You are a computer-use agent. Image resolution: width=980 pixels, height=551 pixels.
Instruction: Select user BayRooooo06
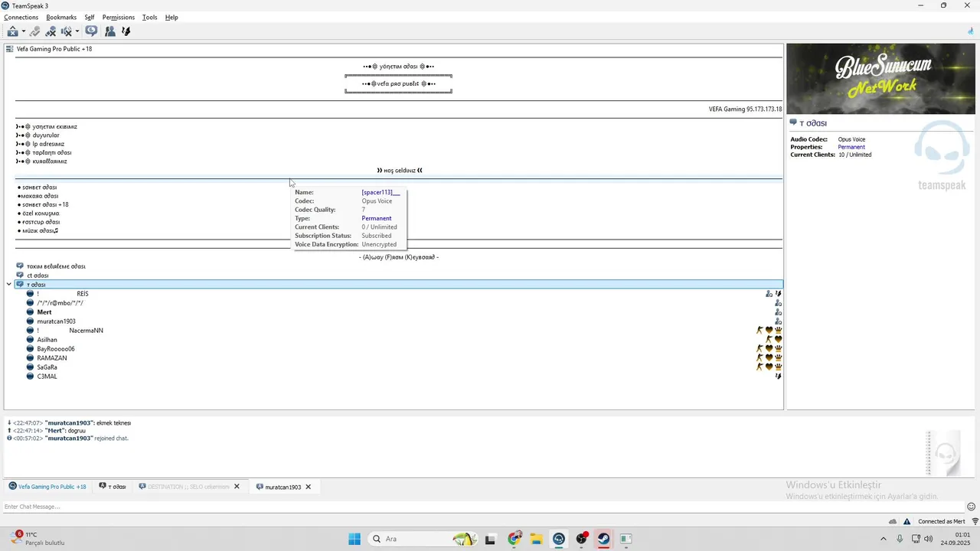coord(56,349)
